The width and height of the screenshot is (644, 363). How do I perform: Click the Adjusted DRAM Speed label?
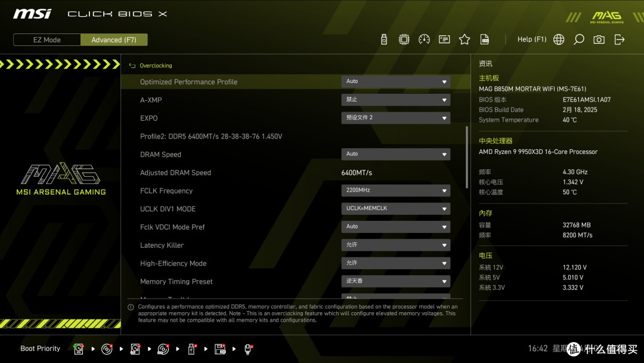click(x=175, y=173)
